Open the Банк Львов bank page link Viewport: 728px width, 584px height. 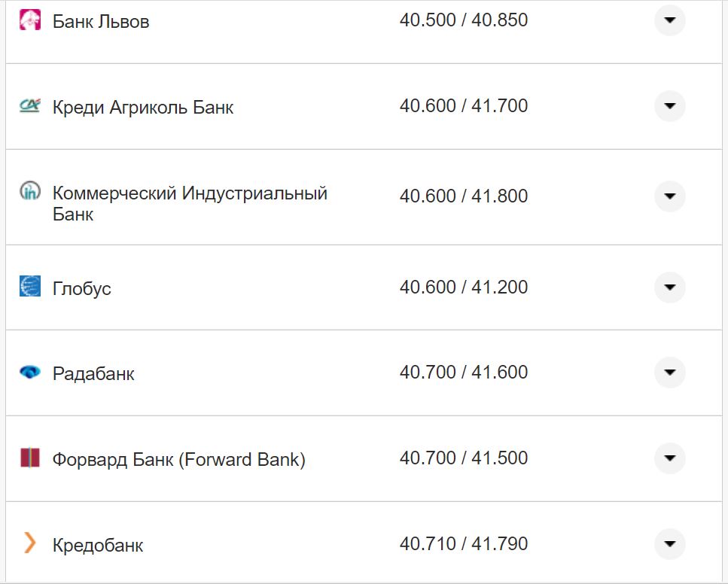[x=100, y=20]
